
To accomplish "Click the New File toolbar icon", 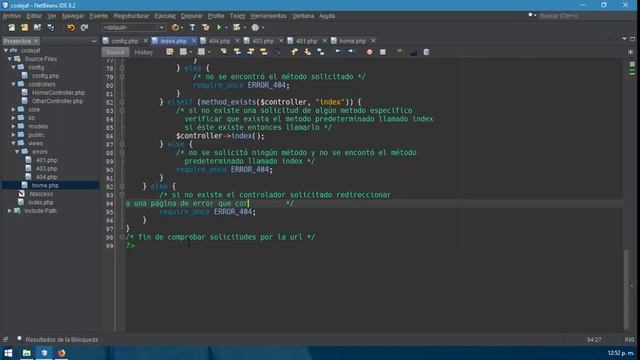I will click(11, 27).
